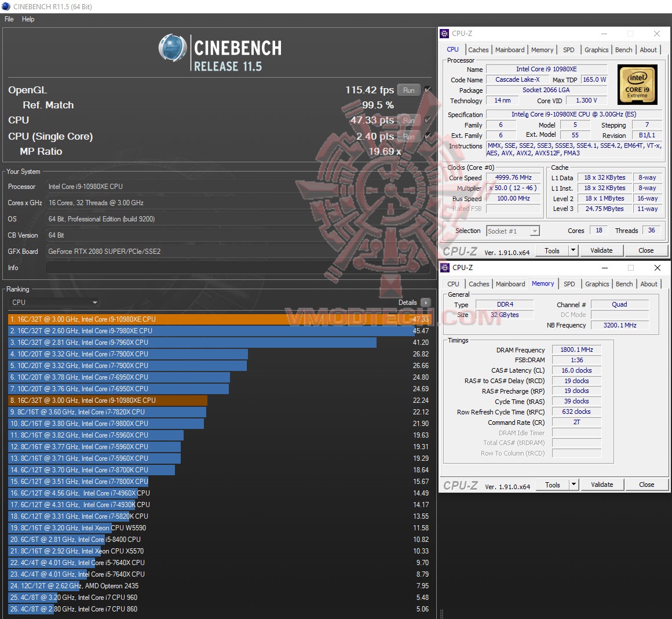Click the Code Name value Cascade Lake-X
672x619 pixels.
pyautogui.click(x=517, y=79)
